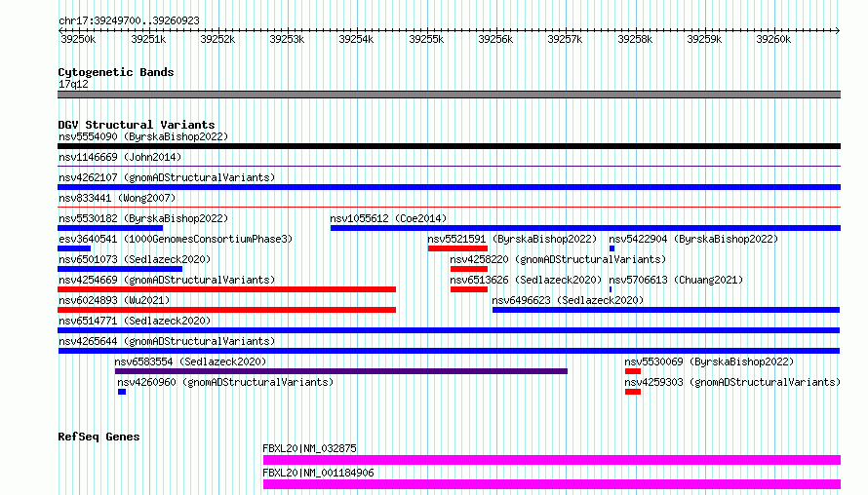Select the blue nsv6501073 variant bar
This screenshot has height=495, width=868.
120,269
